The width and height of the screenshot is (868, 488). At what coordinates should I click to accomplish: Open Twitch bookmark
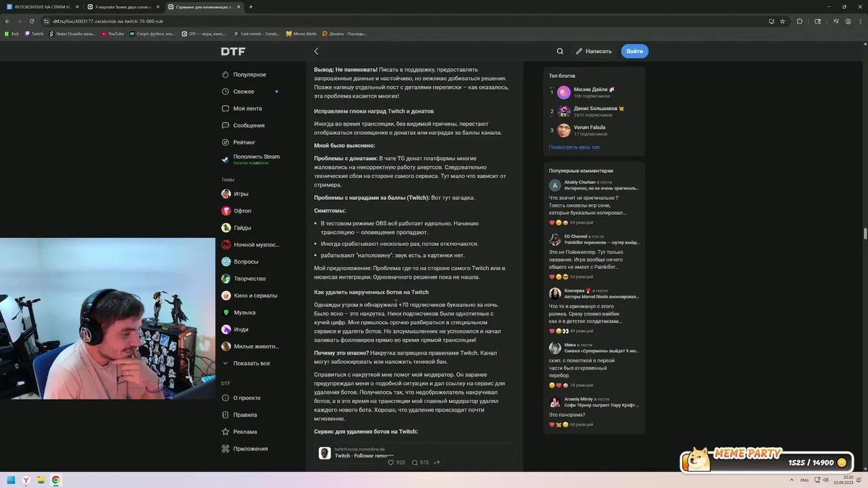35,33
